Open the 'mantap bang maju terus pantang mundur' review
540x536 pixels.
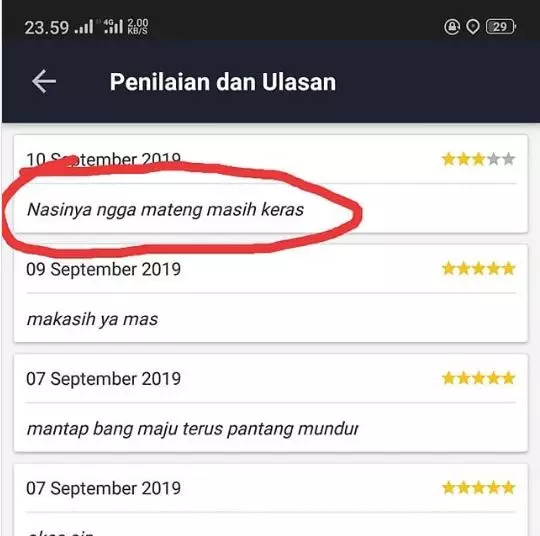pos(193,429)
